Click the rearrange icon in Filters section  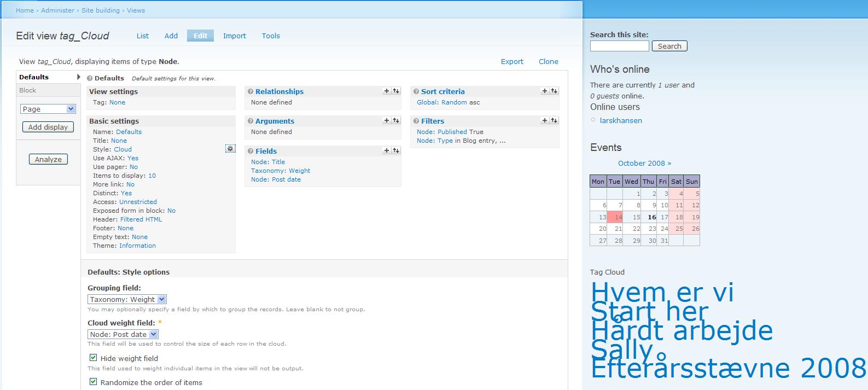tap(554, 120)
